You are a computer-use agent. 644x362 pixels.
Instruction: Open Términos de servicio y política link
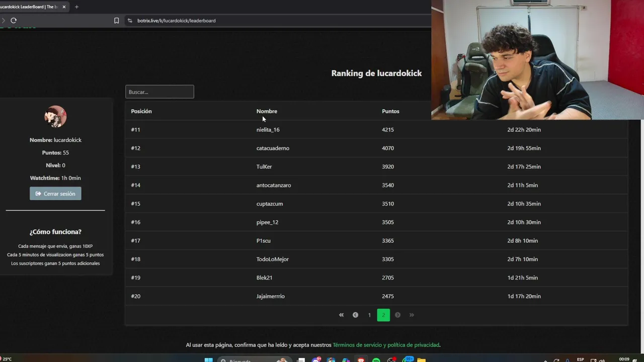386,345
